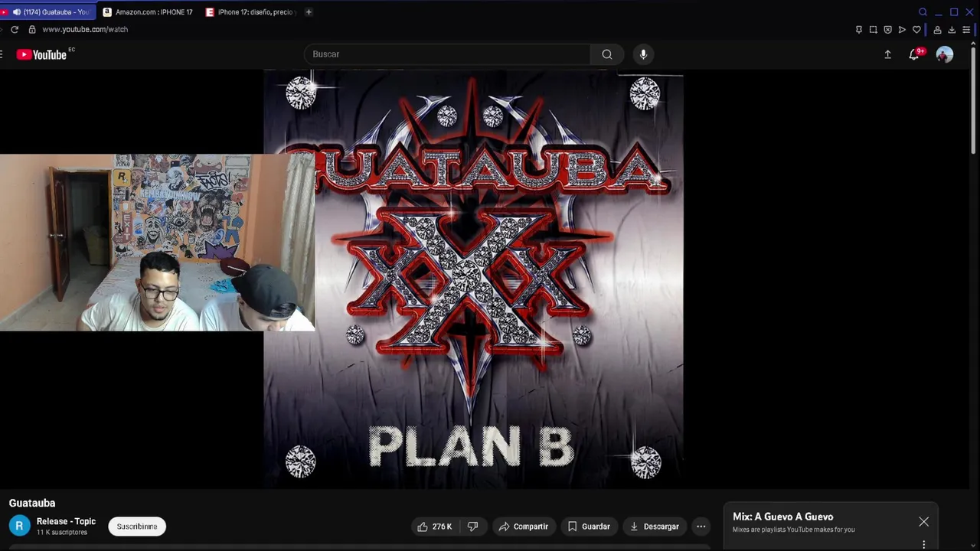
Task: Mute the tab via speaker icon
Action: pyautogui.click(x=17, y=12)
